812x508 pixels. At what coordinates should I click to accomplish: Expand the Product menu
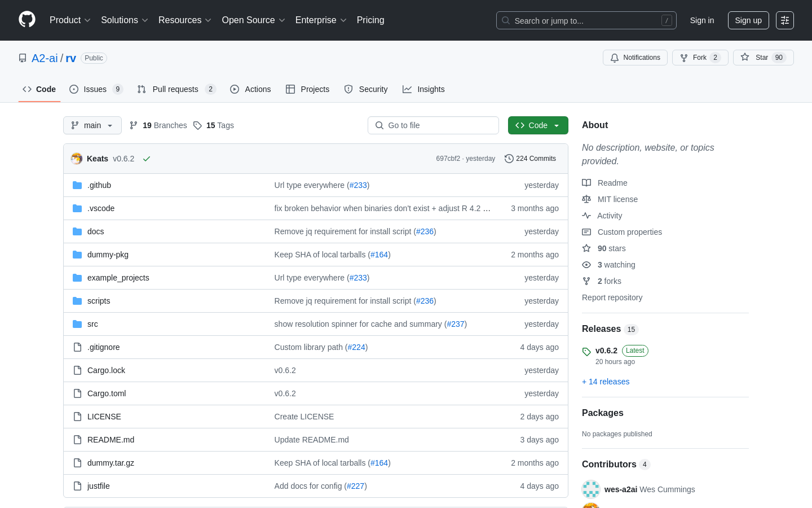click(x=70, y=20)
